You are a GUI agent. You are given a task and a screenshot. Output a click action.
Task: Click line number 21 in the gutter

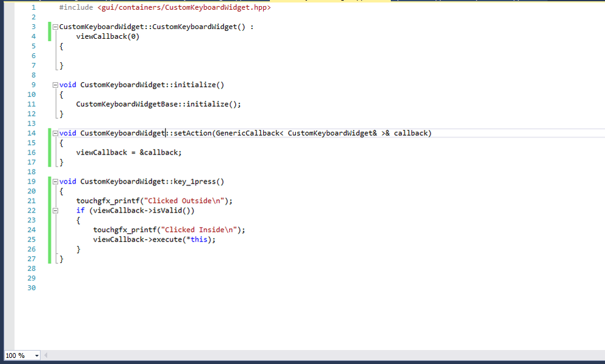(x=32, y=201)
